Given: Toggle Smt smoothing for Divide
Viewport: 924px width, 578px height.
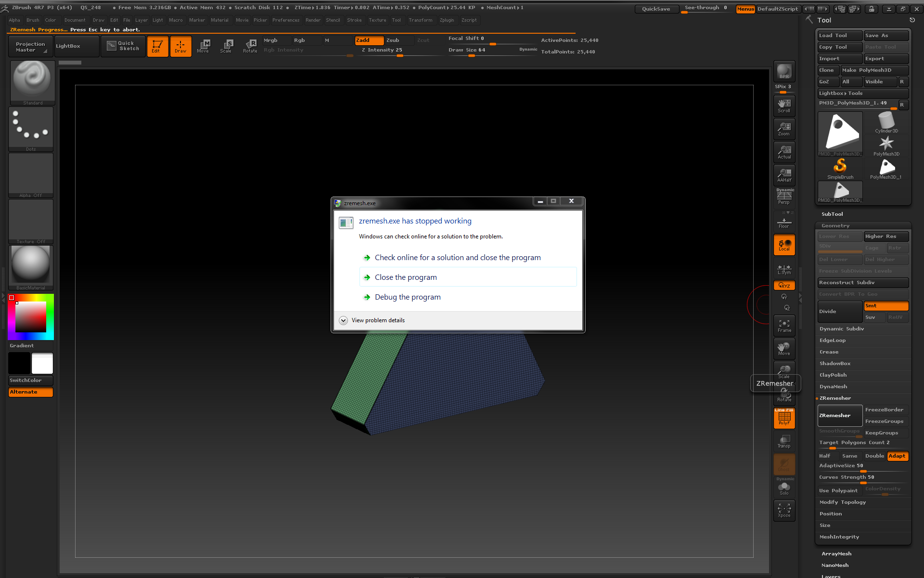Looking at the screenshot, I should (886, 306).
